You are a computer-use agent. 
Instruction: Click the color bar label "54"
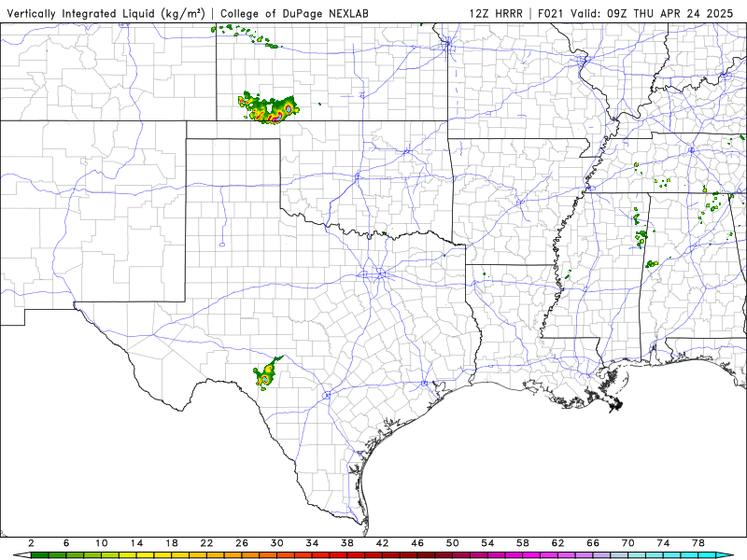pos(487,543)
